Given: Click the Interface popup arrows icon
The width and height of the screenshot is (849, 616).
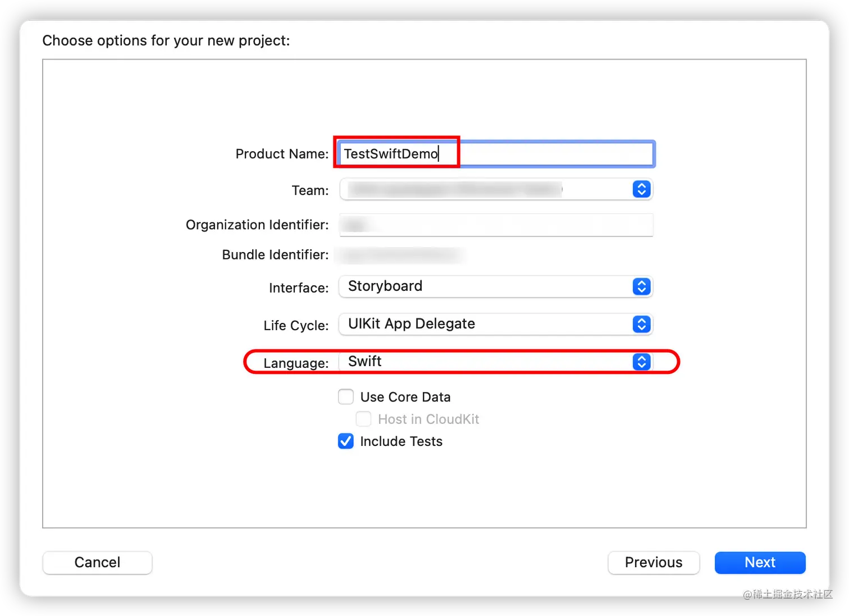Looking at the screenshot, I should pos(641,286).
